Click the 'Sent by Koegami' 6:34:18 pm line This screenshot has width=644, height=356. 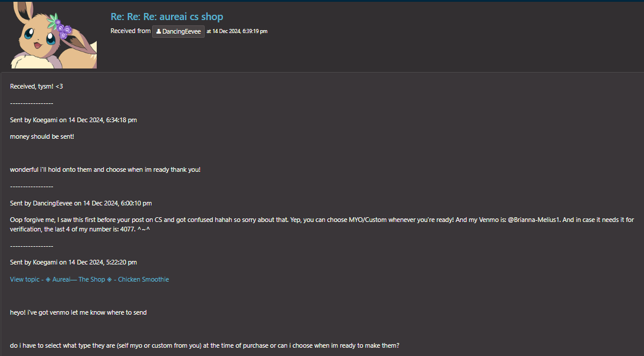[x=74, y=120]
